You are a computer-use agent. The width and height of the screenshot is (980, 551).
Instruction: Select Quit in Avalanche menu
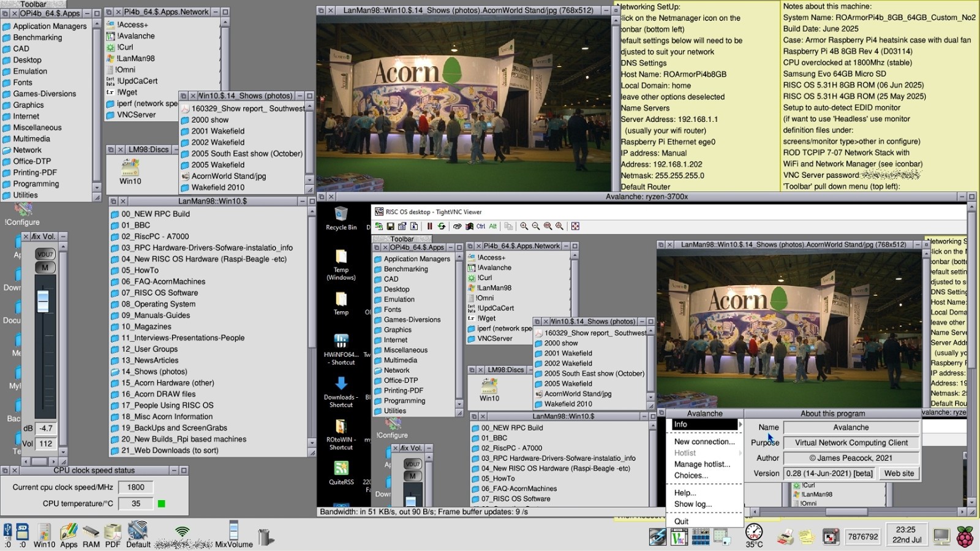click(x=704, y=521)
